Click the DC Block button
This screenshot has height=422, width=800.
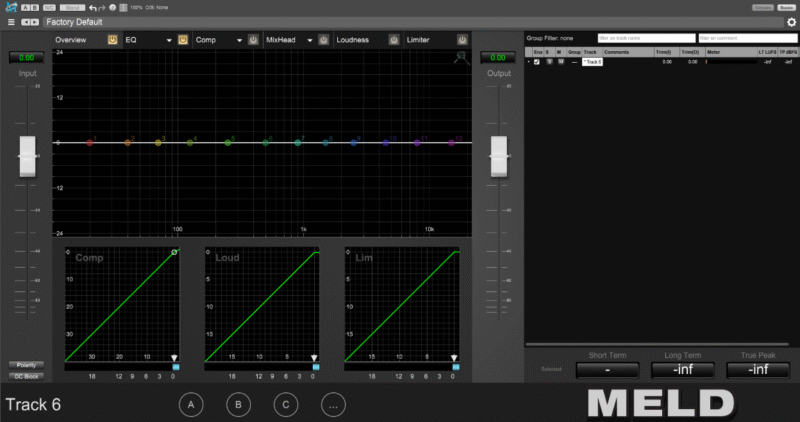point(26,376)
